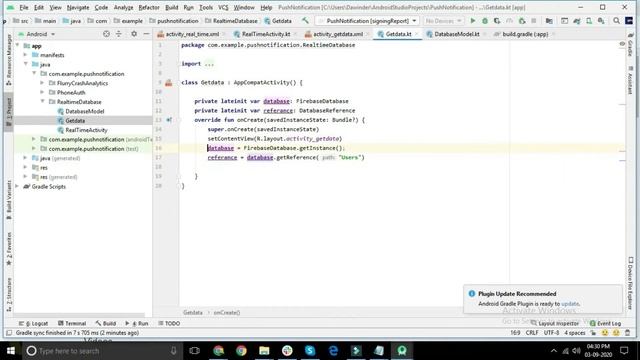The width and height of the screenshot is (640, 360).
Task: Toggle tool window bars icon at the status bar's left end
Action: [x=9, y=333]
